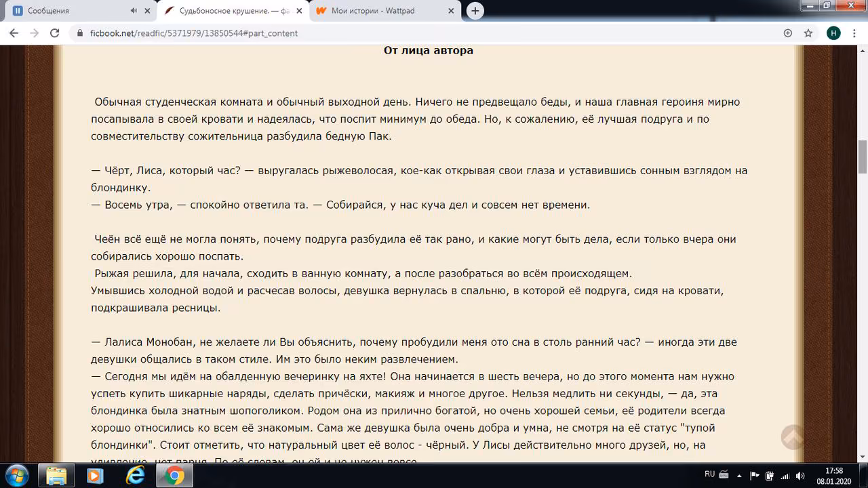Image resolution: width=868 pixels, height=488 pixels.
Task: Open the volume speaker tray icon
Action: 800,475
